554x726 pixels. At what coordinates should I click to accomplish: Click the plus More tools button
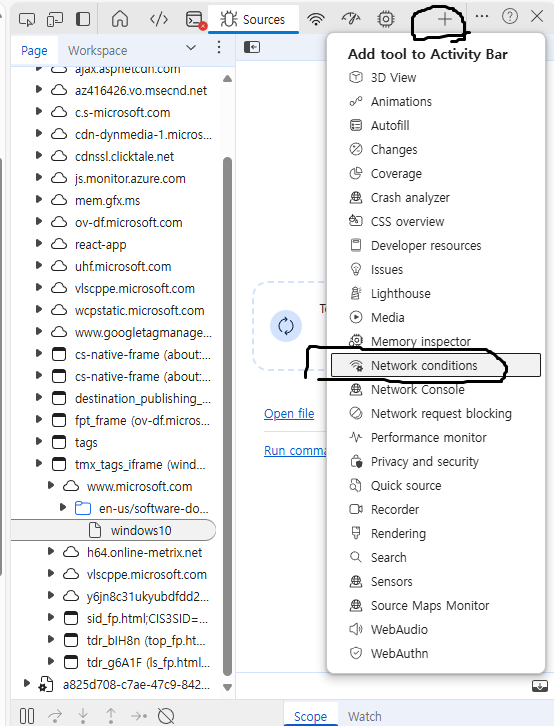tap(444, 19)
